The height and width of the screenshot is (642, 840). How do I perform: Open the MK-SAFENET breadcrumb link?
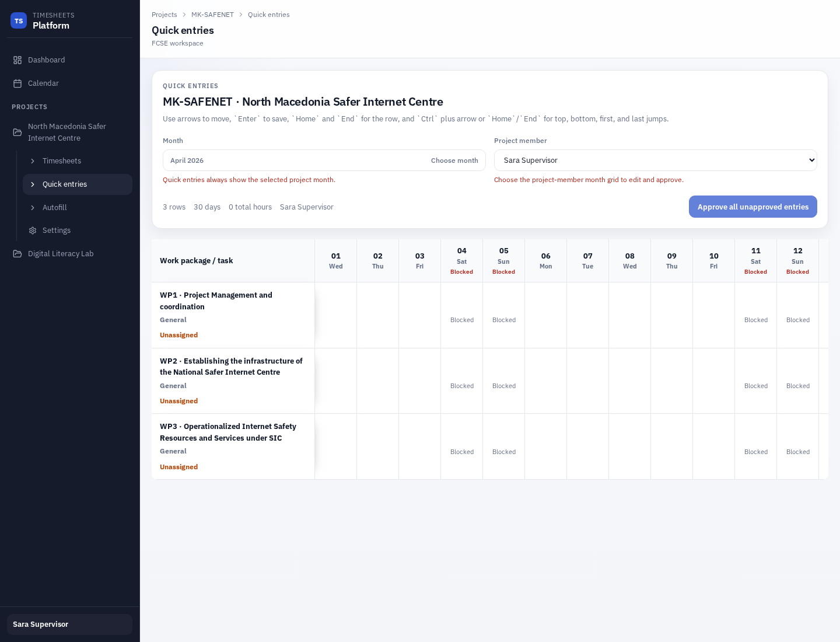coord(212,15)
